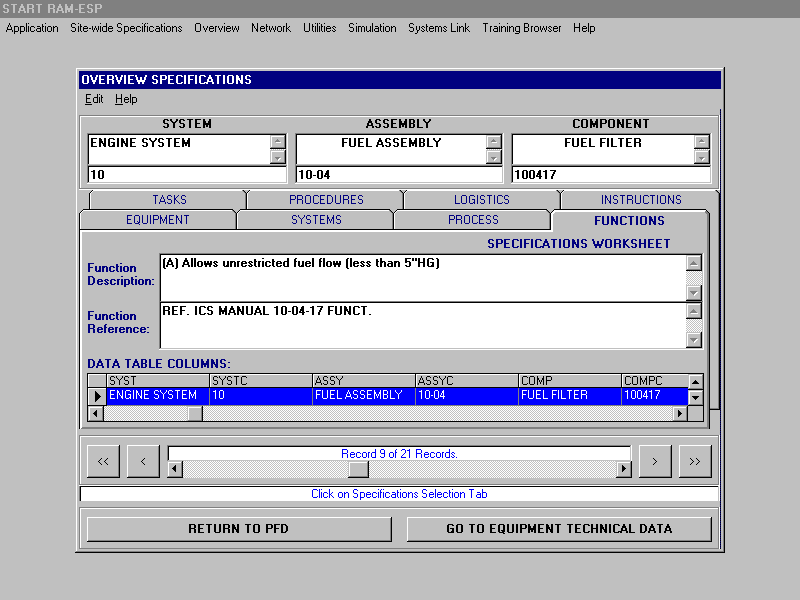Click the ENGINE SYSTEM name field
Screen dimensions: 800x600
[x=179, y=149]
